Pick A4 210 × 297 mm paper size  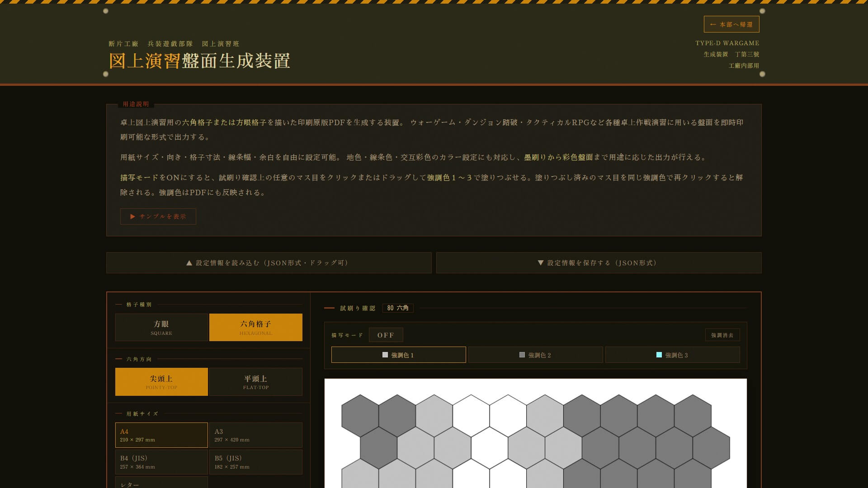click(161, 435)
